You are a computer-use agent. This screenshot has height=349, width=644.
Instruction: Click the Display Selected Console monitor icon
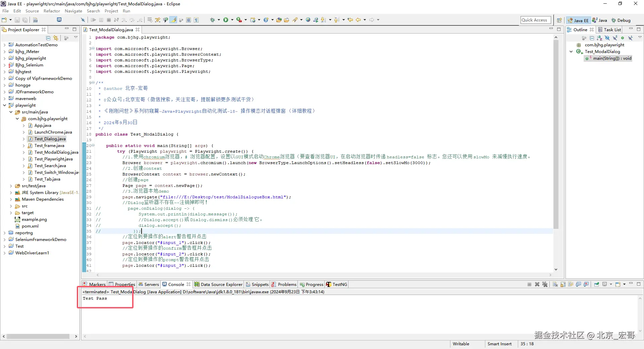click(604, 284)
